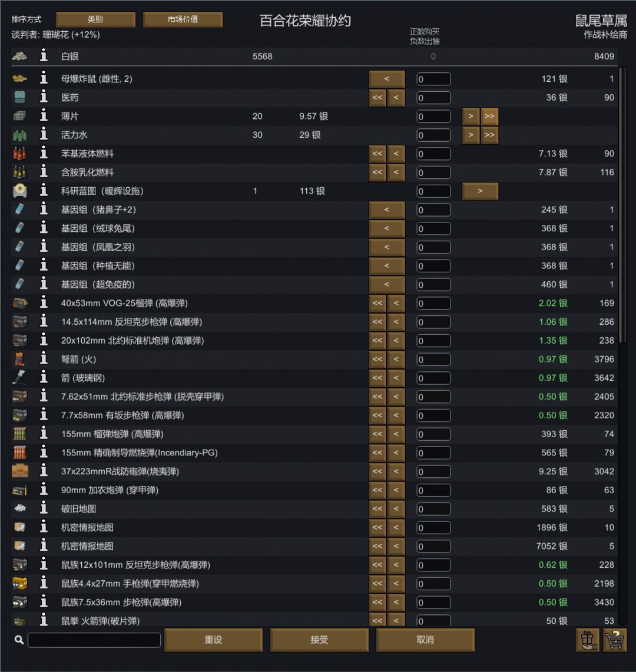Viewport: 636px width, 672px height.
Task: Click the double-right arrow on the 薄片 row
Action: tap(489, 117)
